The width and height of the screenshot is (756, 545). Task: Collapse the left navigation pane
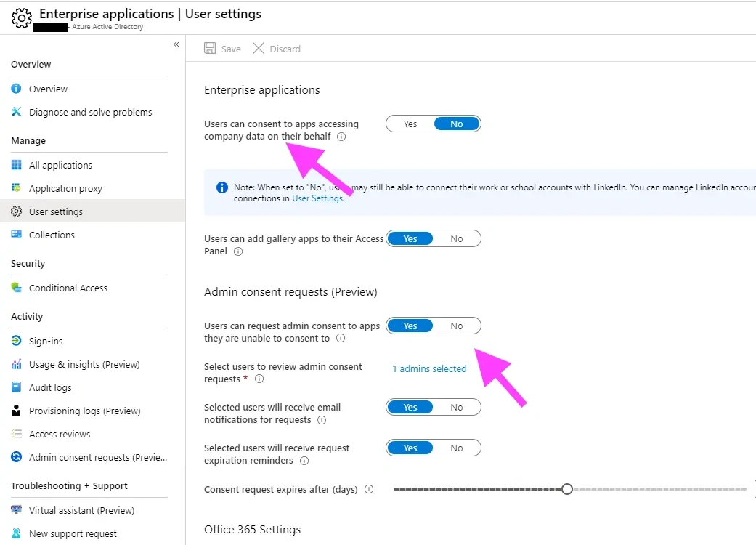(176, 44)
